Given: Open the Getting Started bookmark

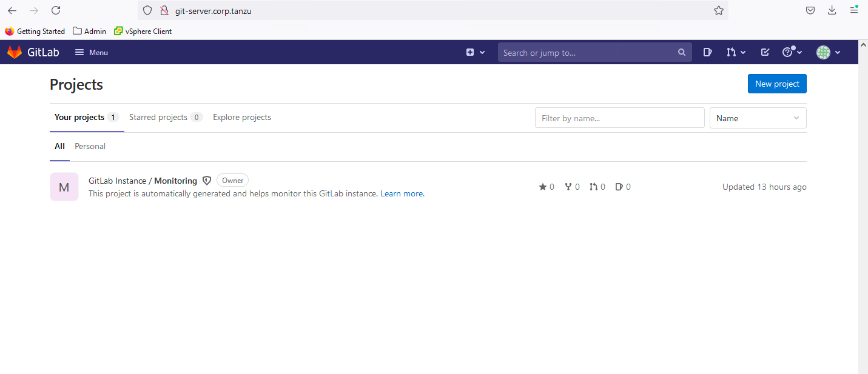Looking at the screenshot, I should (x=35, y=31).
